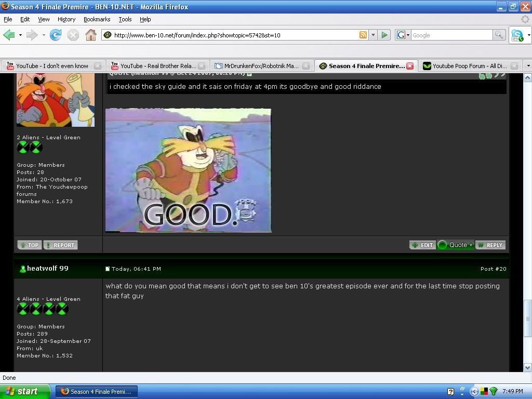Screen dimensions: 532x399
Task: Close the Season 4 Finale Premire tab
Action: [x=410, y=66]
